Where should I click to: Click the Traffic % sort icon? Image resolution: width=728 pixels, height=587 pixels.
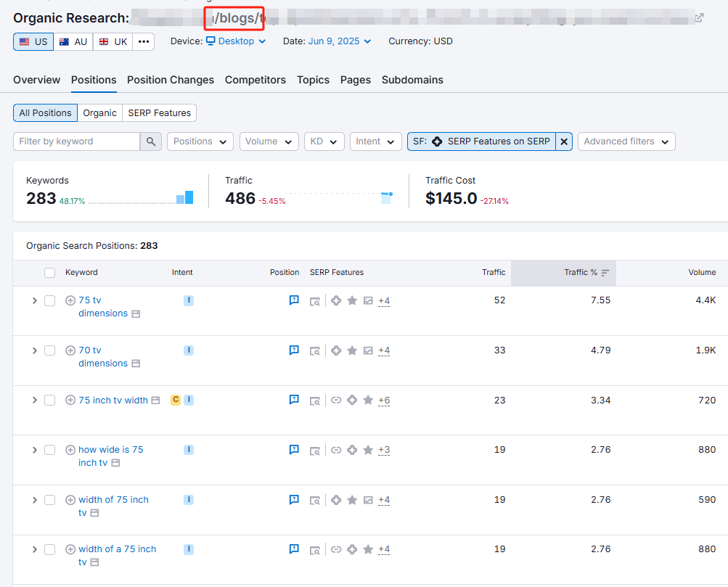605,273
